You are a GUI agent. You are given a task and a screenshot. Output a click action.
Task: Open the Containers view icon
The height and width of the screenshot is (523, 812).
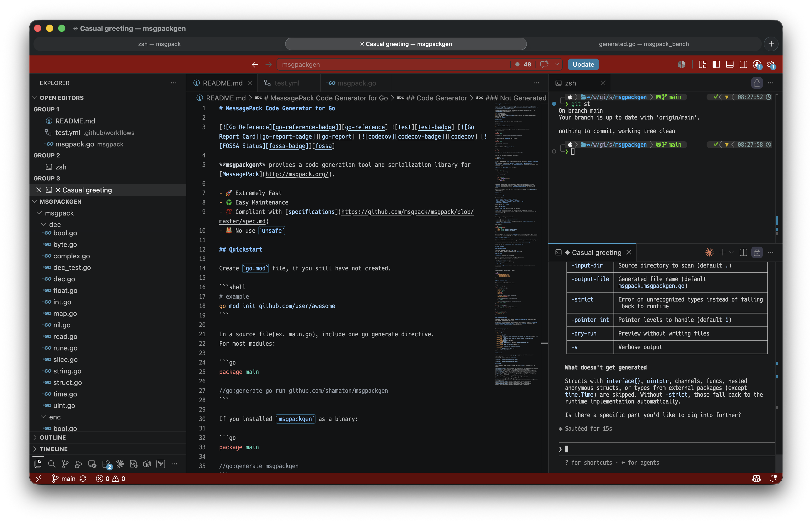[147, 464]
